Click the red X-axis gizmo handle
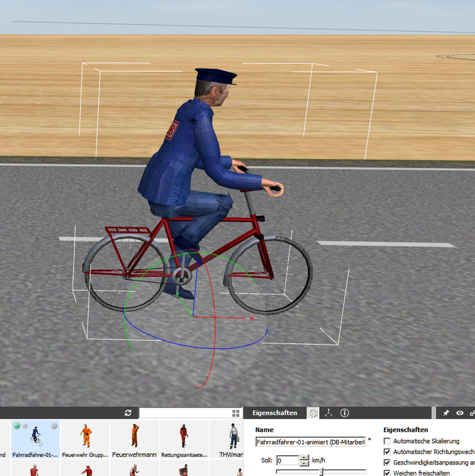This screenshot has width=475, height=476. [x=251, y=319]
